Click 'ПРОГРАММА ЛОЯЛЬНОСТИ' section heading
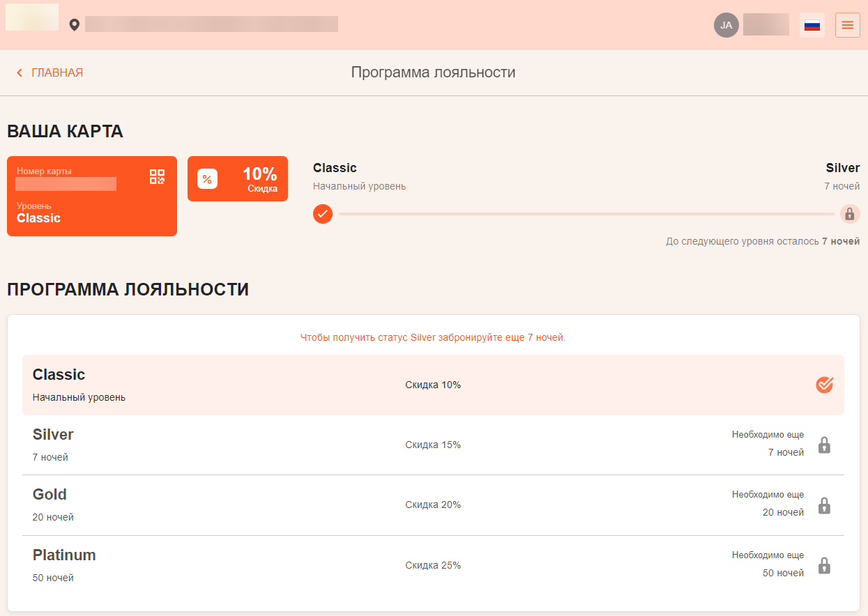The height and width of the screenshot is (616, 868). pos(128,289)
